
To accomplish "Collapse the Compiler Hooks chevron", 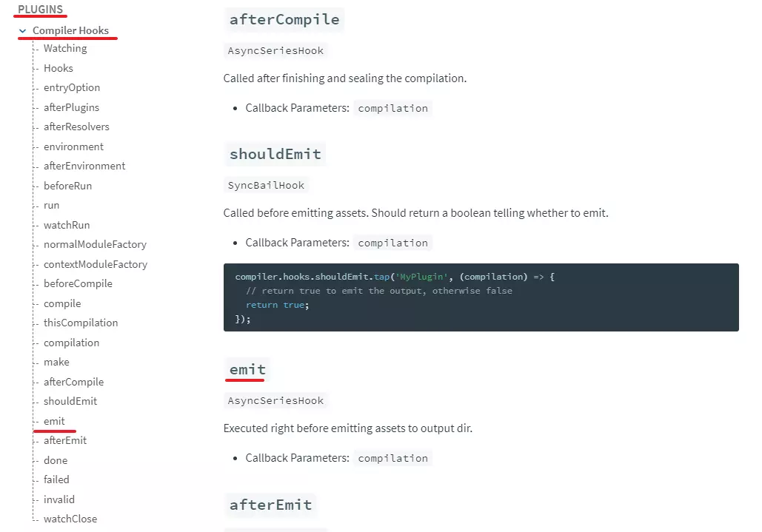I will tap(23, 31).
